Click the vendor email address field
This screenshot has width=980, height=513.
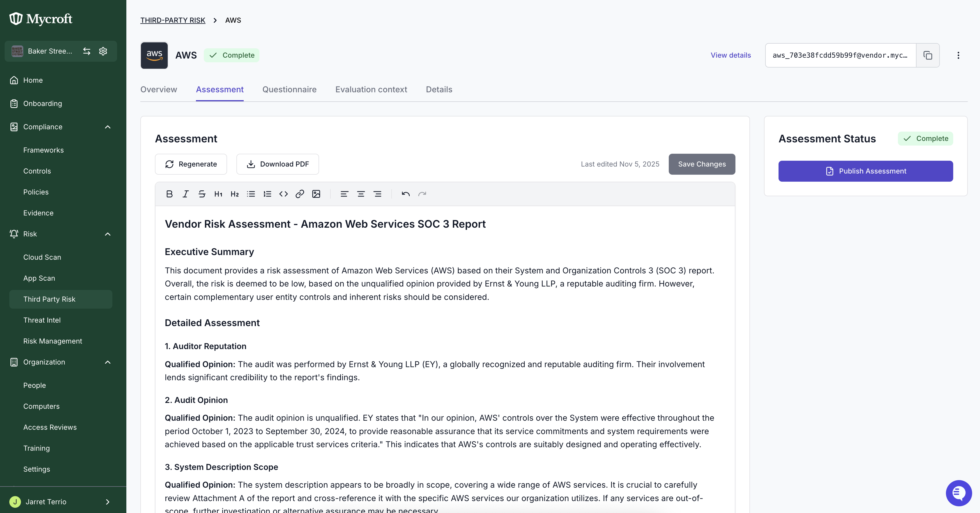click(x=840, y=56)
